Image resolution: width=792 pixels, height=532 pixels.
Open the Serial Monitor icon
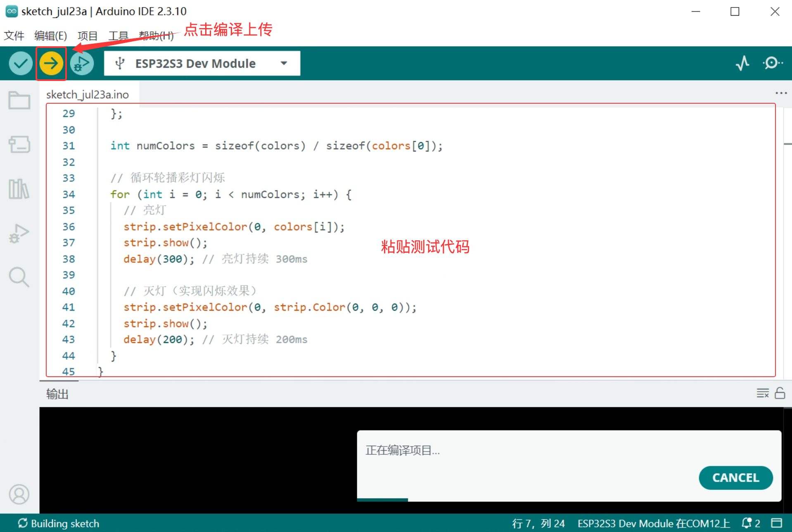coord(773,64)
